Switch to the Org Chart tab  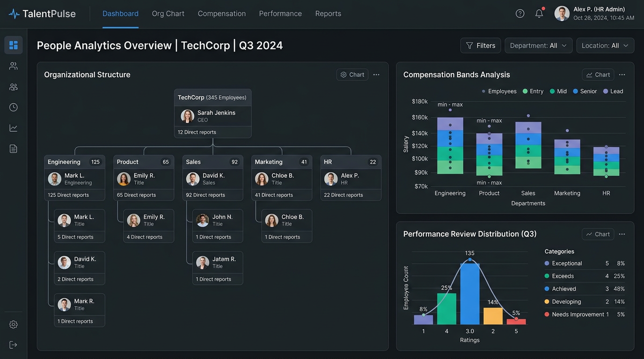tap(168, 14)
